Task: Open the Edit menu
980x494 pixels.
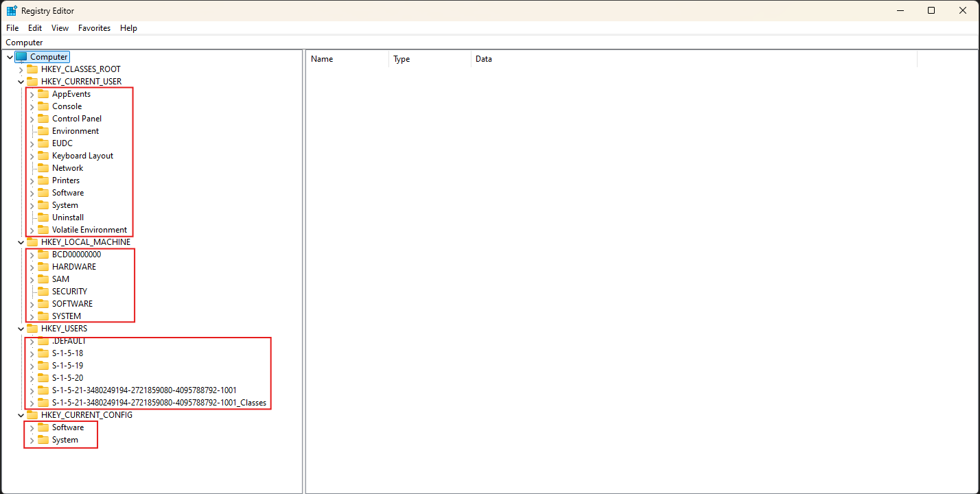Action: pos(35,28)
